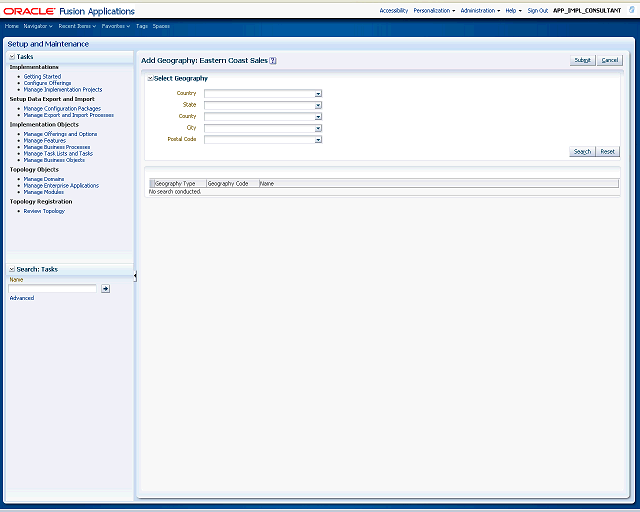This screenshot has height=512, width=640.
Task: Open the Help menu
Action: (513, 11)
